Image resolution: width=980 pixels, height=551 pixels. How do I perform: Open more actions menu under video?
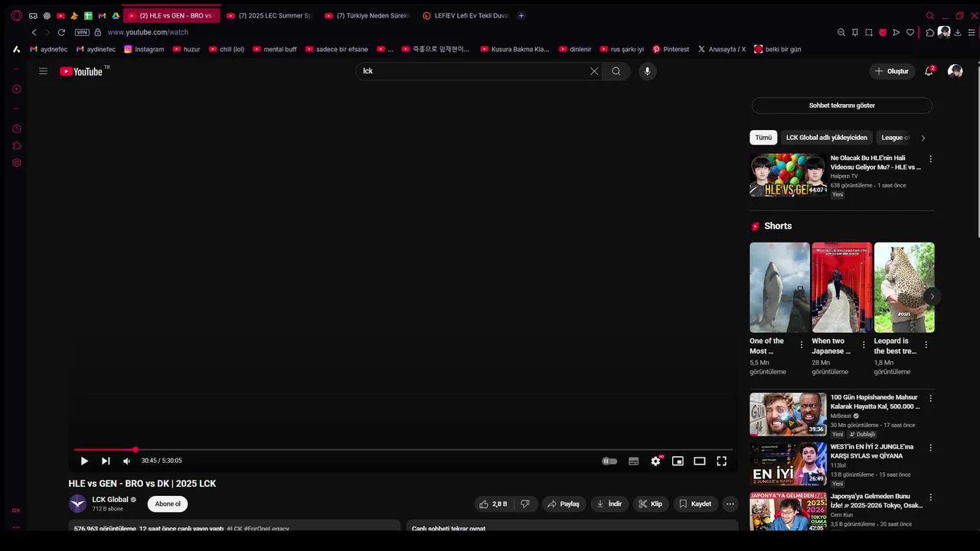pyautogui.click(x=730, y=504)
